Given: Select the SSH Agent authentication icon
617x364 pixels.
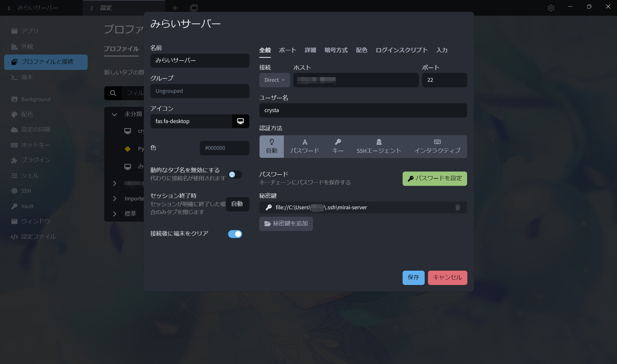Looking at the screenshot, I should point(379,142).
